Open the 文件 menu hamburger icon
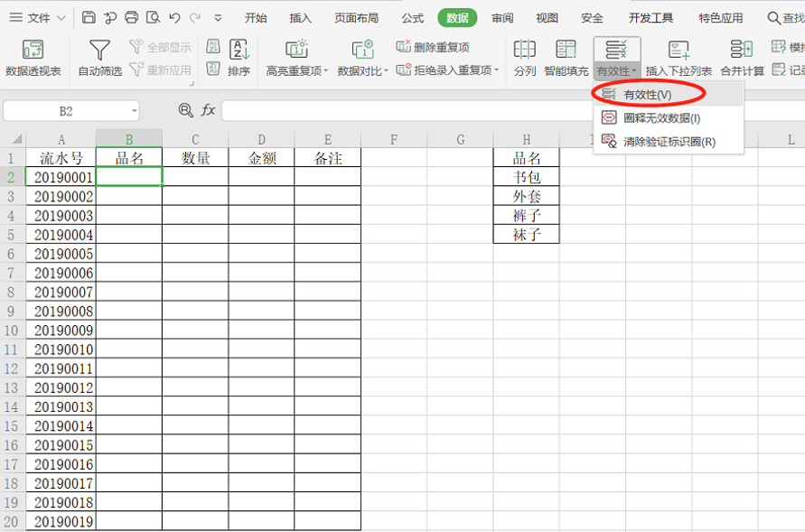Image resolution: width=805 pixels, height=532 pixels. (16, 17)
